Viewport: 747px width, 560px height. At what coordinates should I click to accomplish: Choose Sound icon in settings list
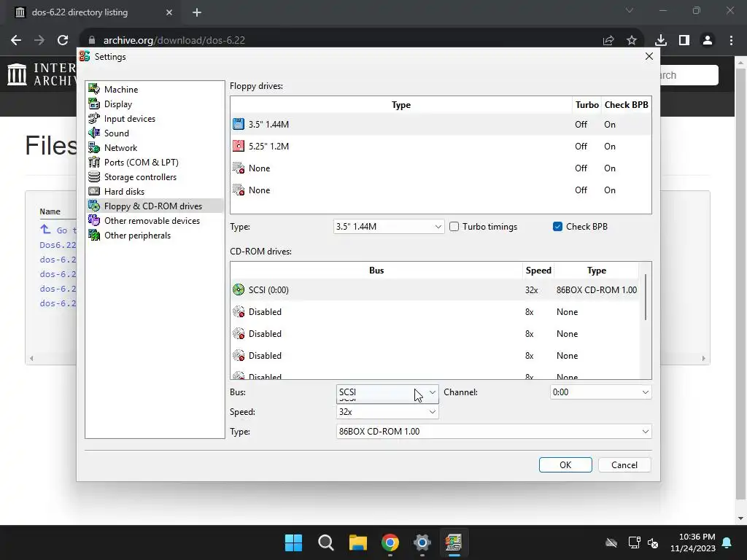(x=94, y=133)
